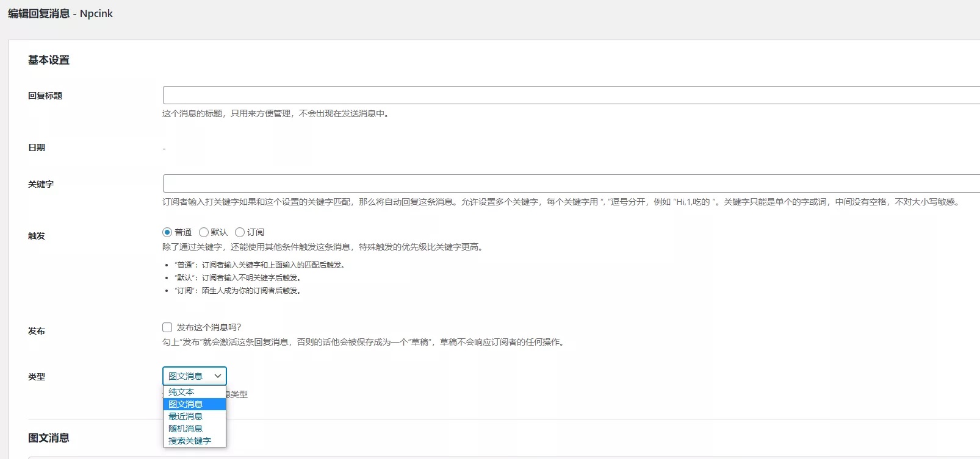The width and height of the screenshot is (980, 459).
Task: Click the 回复标题 field label
Action: [45, 96]
